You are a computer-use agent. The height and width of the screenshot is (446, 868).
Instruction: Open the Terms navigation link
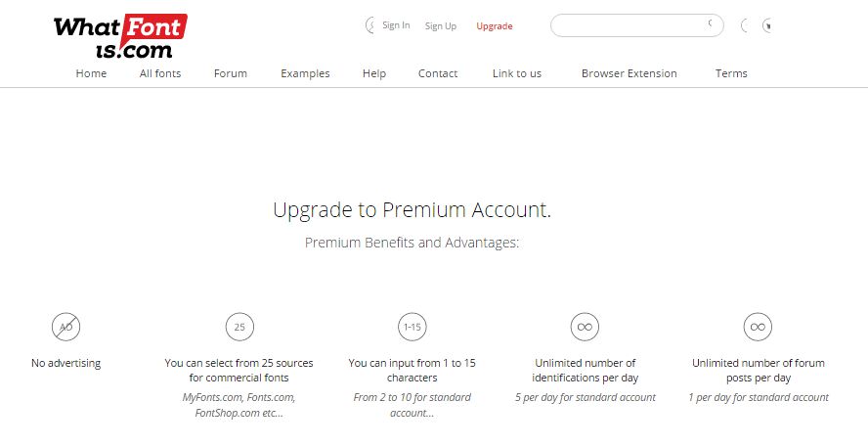[x=731, y=73]
